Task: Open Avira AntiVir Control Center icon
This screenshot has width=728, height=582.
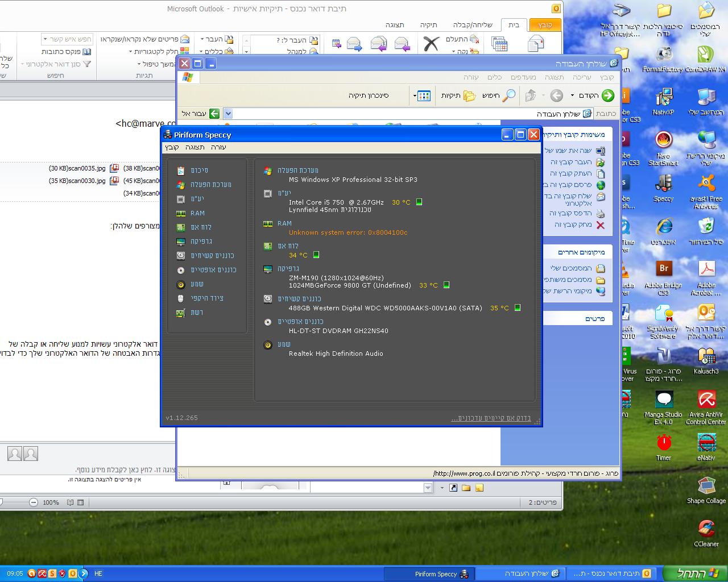Action: (706, 408)
